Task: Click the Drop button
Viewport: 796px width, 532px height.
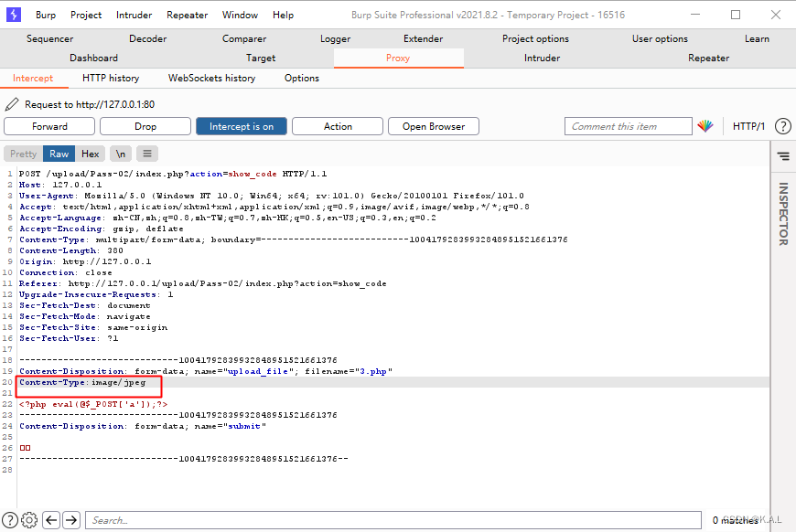Action: [x=145, y=126]
